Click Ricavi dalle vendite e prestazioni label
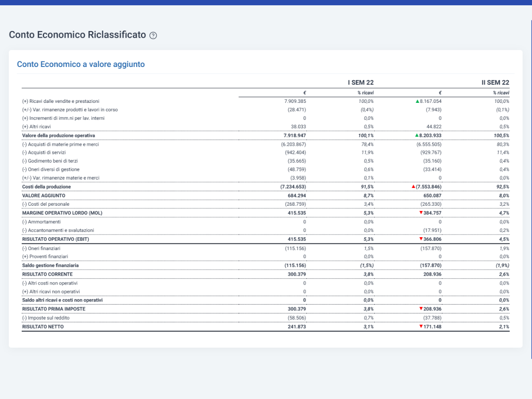This screenshot has width=532, height=399. [61, 102]
